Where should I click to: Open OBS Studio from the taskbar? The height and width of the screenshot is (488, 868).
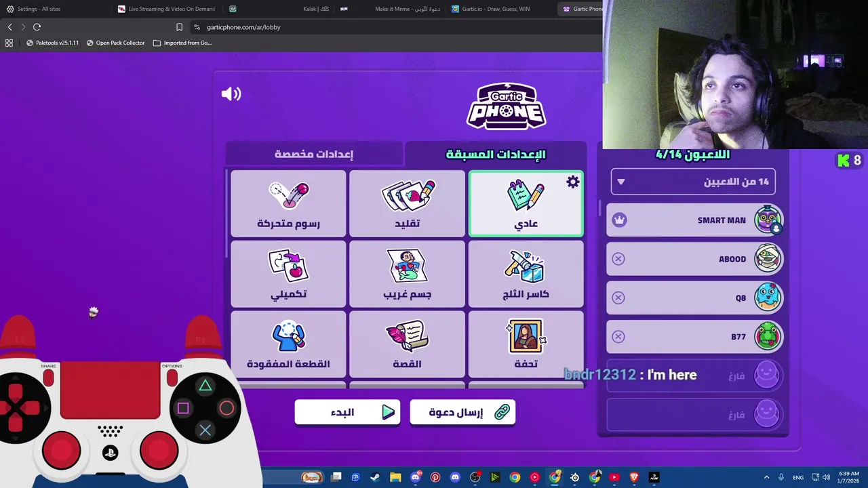tap(475, 477)
